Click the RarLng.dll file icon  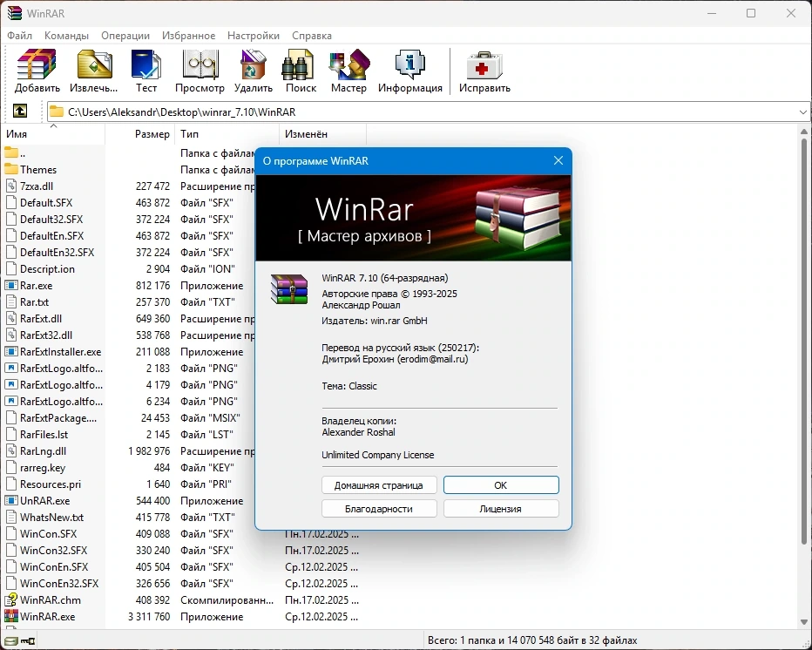click(x=10, y=451)
